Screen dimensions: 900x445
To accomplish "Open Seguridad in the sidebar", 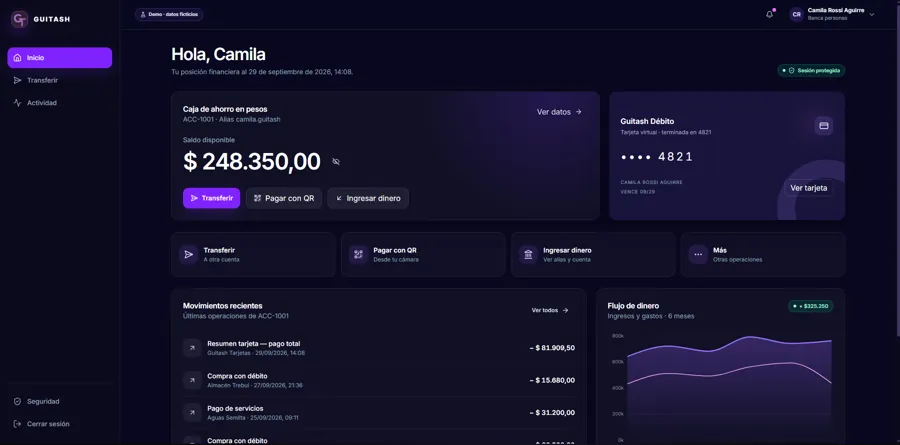I will coord(60,401).
